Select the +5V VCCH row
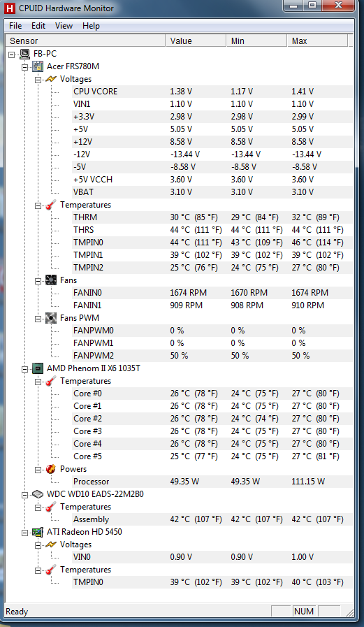 pyautogui.click(x=212, y=180)
